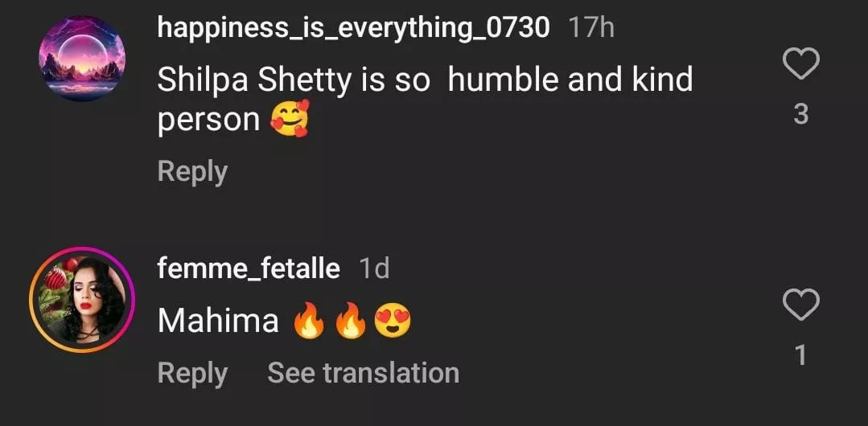This screenshot has width=868, height=426.
Task: Open happiness_is_everything_0730 username profile link
Action: point(354,27)
